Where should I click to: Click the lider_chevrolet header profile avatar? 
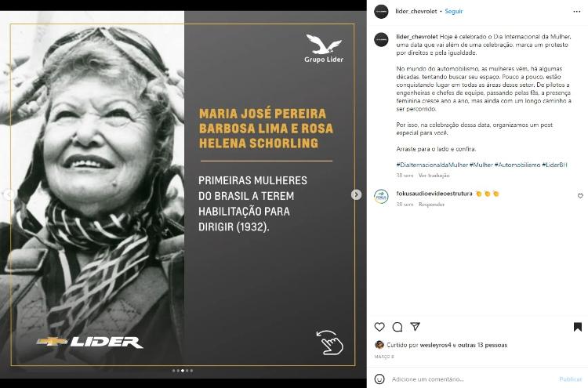[x=381, y=12]
